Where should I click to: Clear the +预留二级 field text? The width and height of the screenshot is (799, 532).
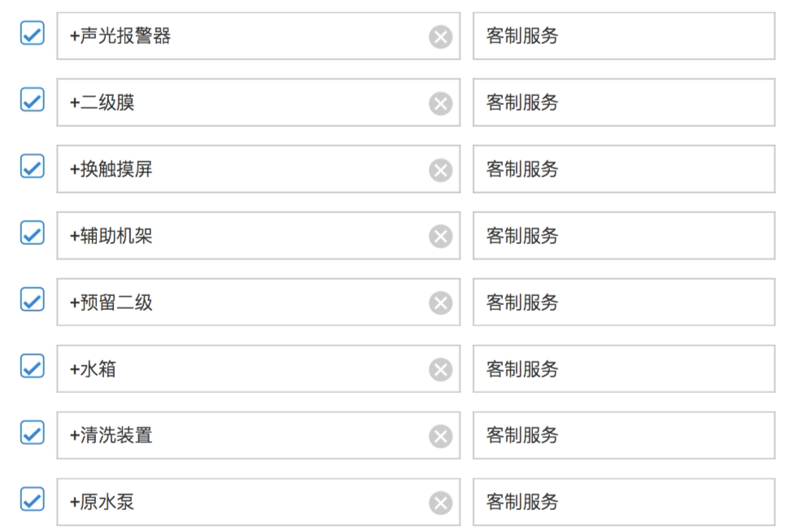click(x=440, y=303)
